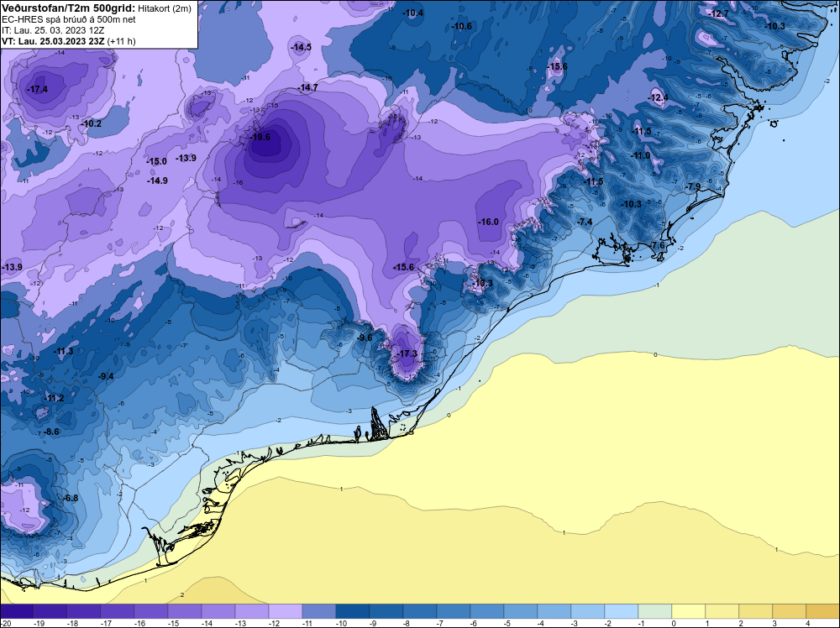Click the '-5' tick label on the legend
Viewport: 840px width, 628px height.
508,623
